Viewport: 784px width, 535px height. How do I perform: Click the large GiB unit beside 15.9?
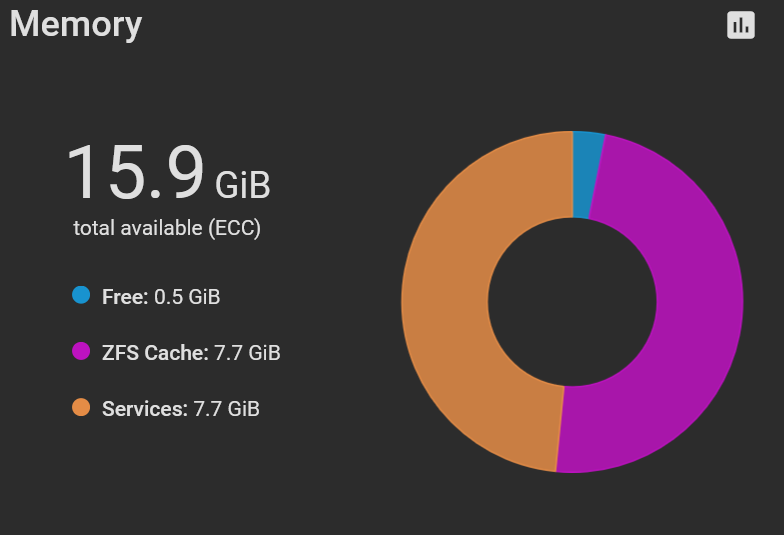(243, 184)
